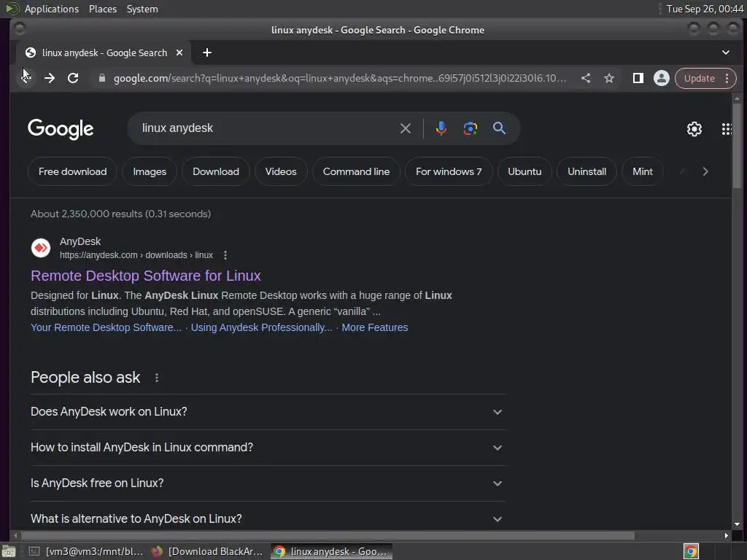Open the clock showing Tue Sep 26
This screenshot has width=747, height=560.
(705, 9)
